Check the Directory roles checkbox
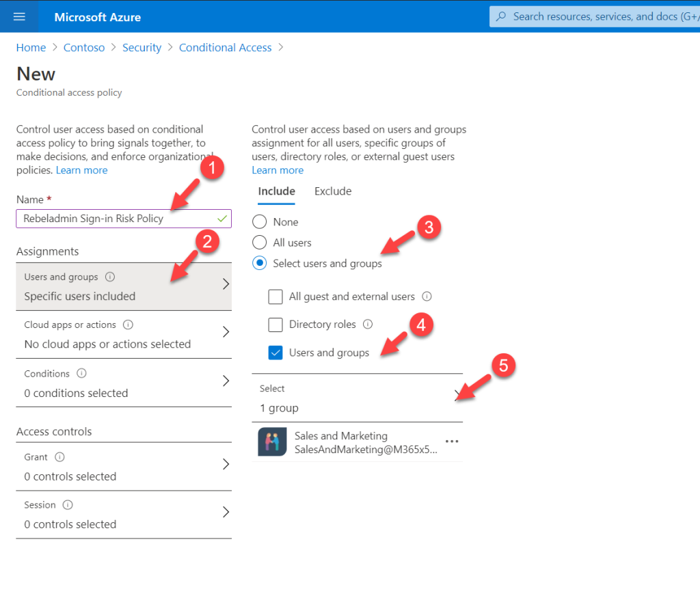Screen dimensions: 700x615 (275, 324)
